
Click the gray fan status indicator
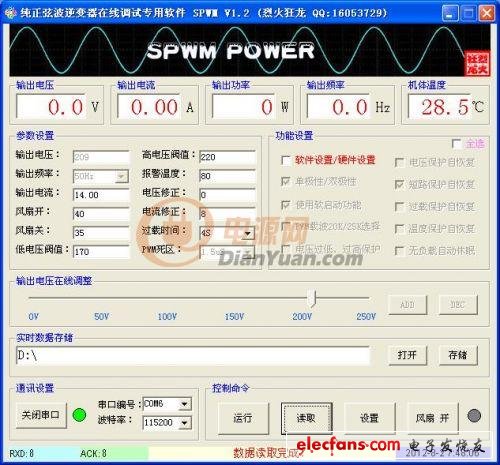click(474, 416)
